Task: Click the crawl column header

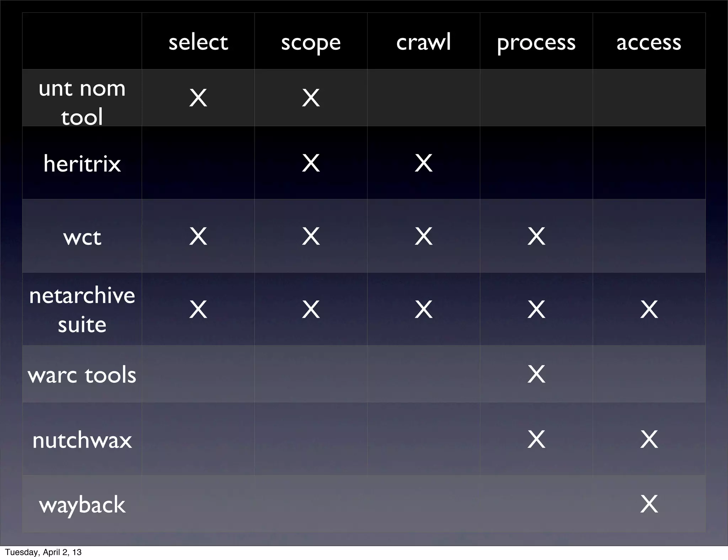Action: [423, 42]
